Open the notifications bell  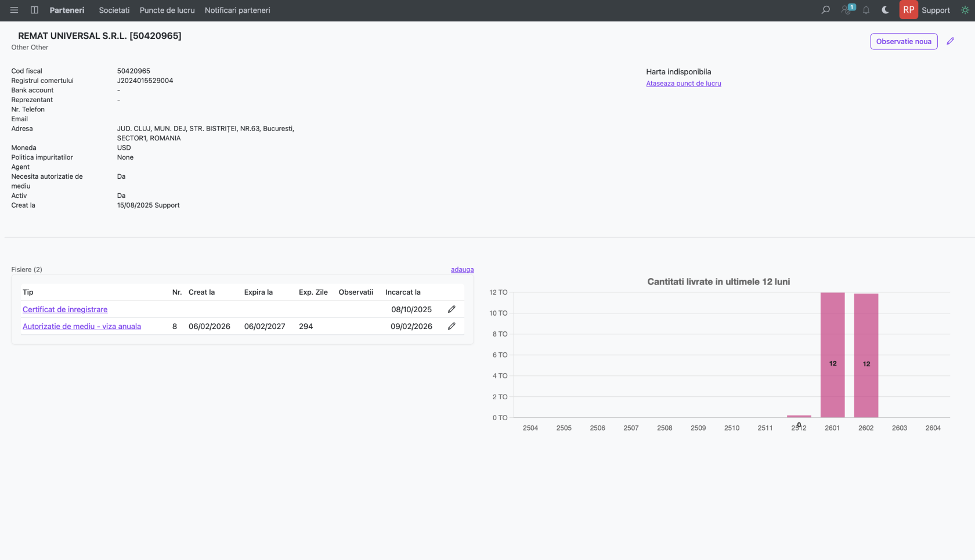[866, 10]
